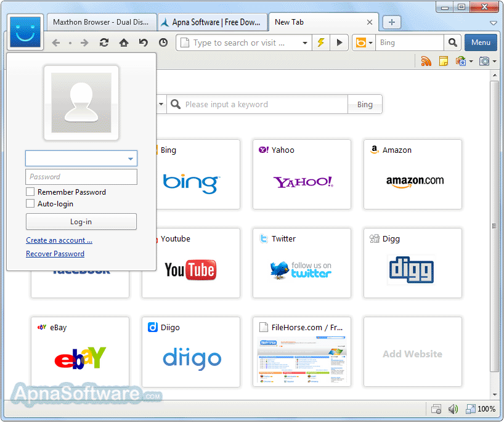Open the SkyNote yellow note icon
Screen dimensions: 504x422
[444, 61]
